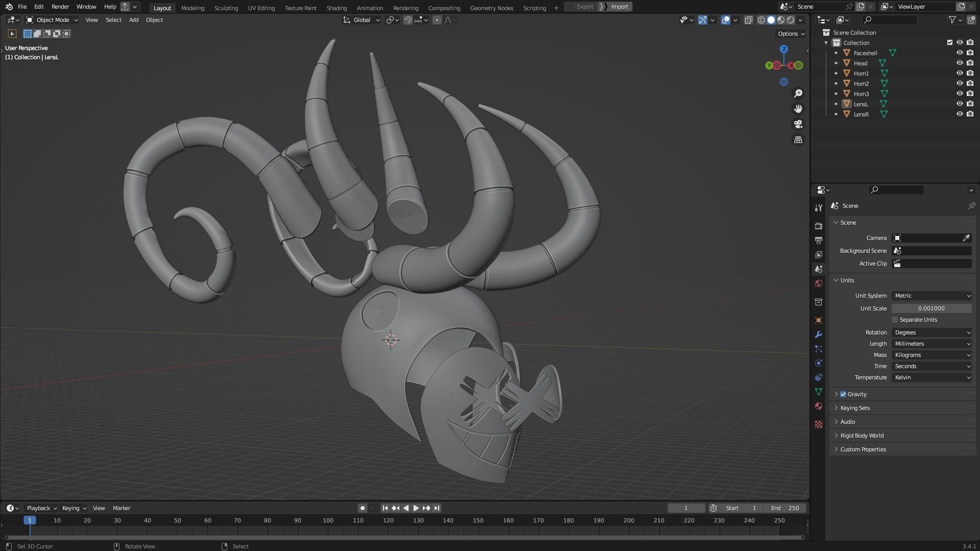Open the Rotation units dropdown
Viewport: 980px width, 551px height.
coord(931,332)
